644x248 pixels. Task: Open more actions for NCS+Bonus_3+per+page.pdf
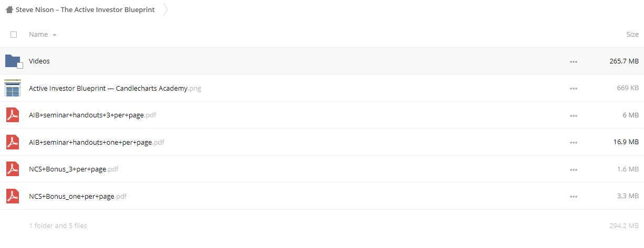(x=574, y=169)
